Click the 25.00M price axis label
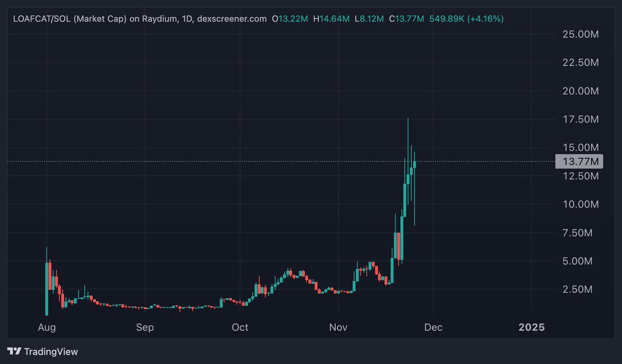Viewport: 622px width, 364px height. pyautogui.click(x=581, y=35)
